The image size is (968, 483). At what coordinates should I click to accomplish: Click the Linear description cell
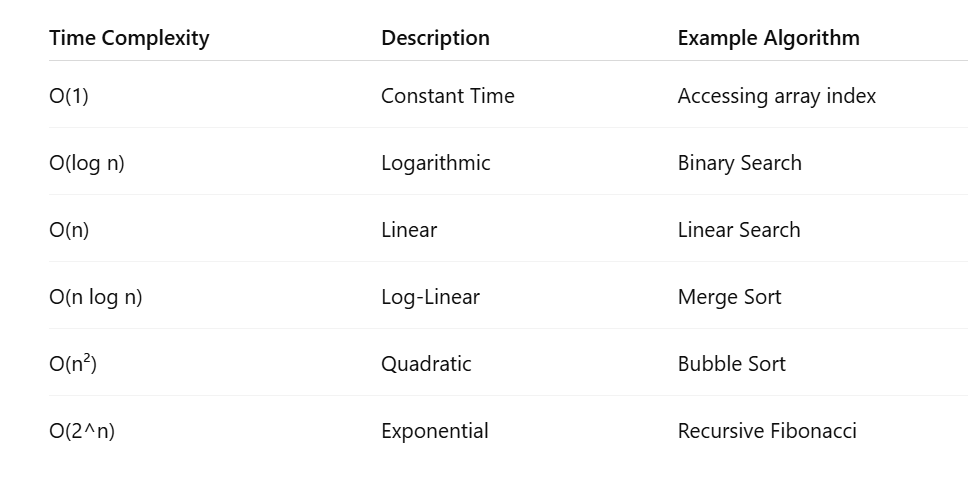pyautogui.click(x=408, y=230)
